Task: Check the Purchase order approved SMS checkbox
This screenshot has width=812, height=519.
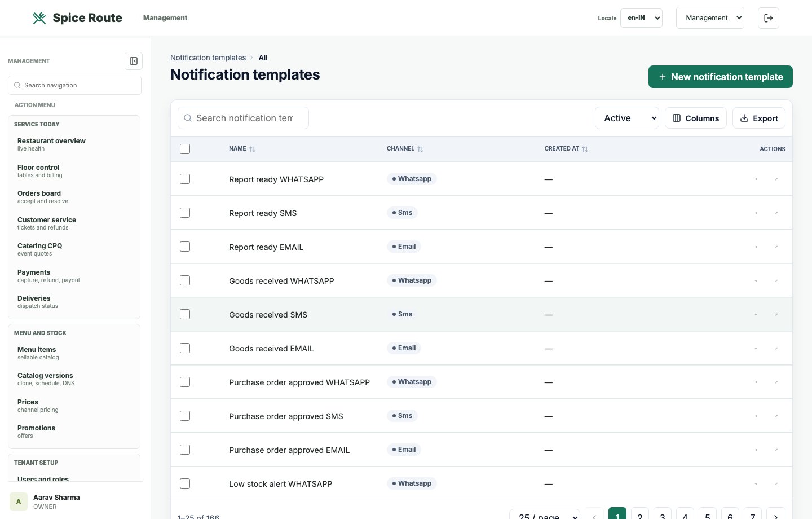Action: [185, 416]
